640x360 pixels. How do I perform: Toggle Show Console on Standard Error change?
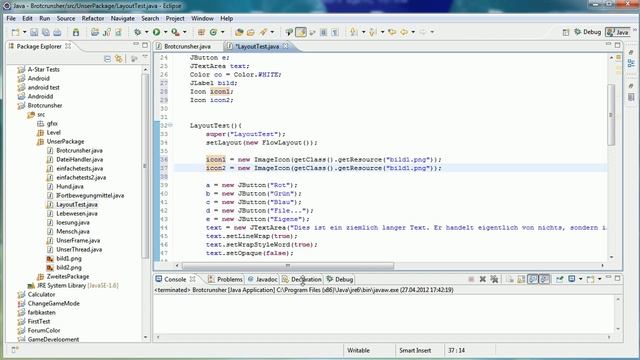click(x=544, y=279)
